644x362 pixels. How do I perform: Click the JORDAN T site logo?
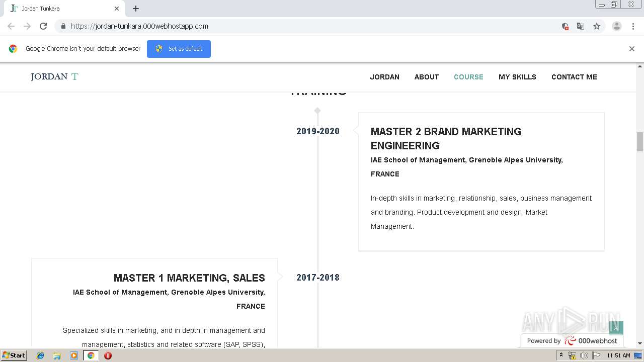click(x=54, y=76)
